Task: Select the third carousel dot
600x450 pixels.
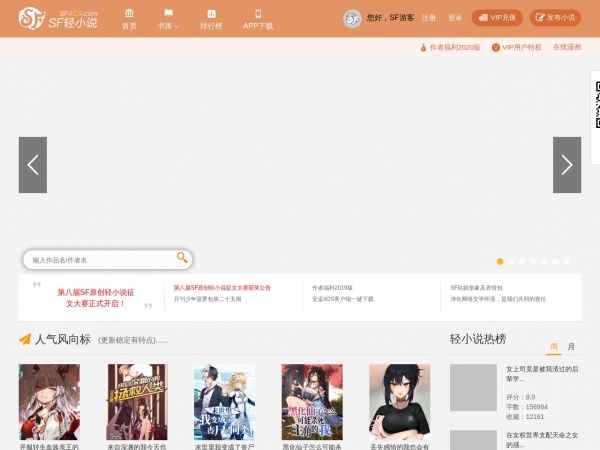Action: (522, 261)
